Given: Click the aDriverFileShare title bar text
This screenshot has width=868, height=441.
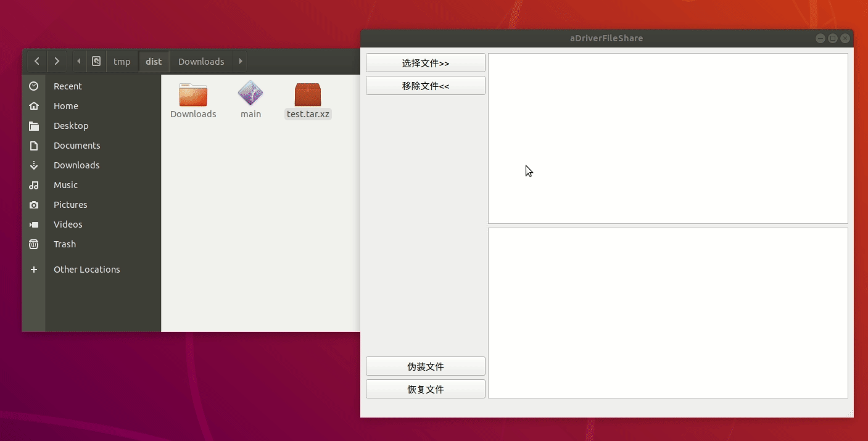Looking at the screenshot, I should tap(606, 38).
